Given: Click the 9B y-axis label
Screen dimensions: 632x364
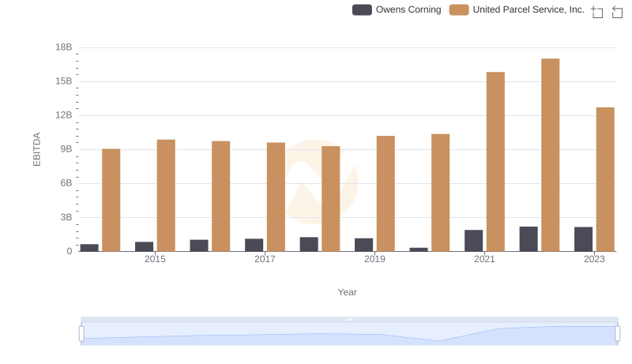Looking at the screenshot, I should pyautogui.click(x=66, y=149).
